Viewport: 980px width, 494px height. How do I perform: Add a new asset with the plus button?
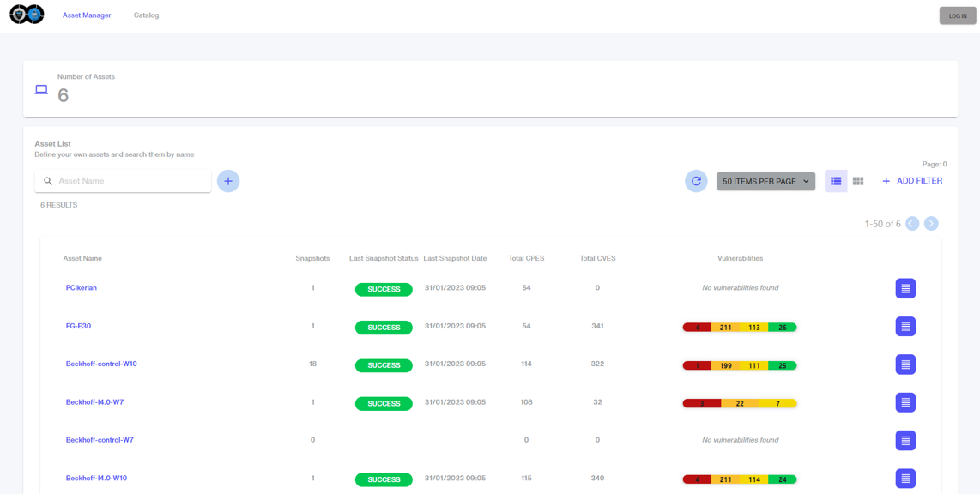(228, 181)
